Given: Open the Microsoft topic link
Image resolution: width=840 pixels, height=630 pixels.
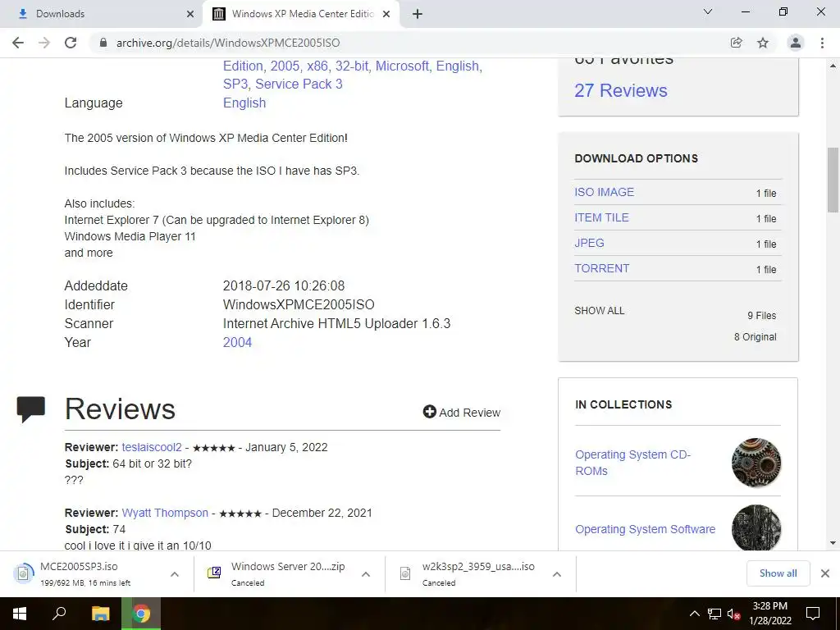Looking at the screenshot, I should [402, 66].
